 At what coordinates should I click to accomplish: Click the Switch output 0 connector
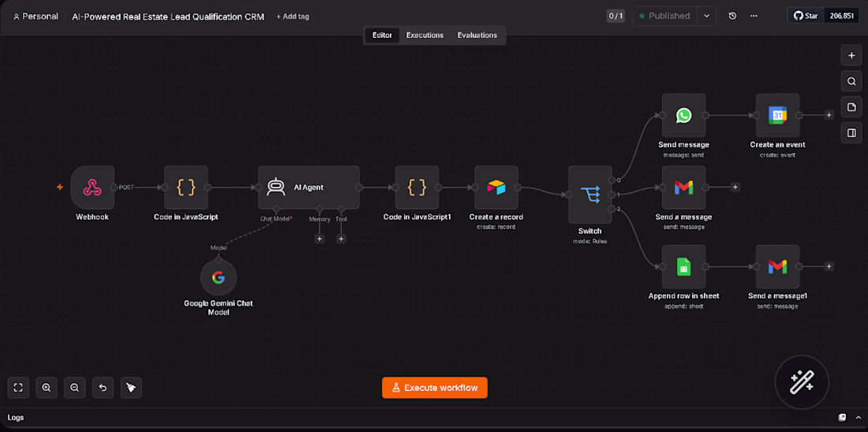pos(612,181)
